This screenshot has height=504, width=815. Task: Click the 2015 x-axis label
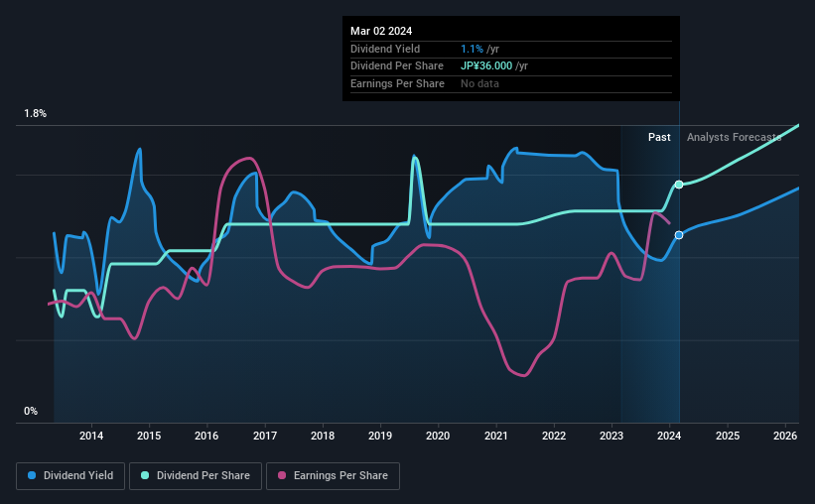click(x=149, y=436)
